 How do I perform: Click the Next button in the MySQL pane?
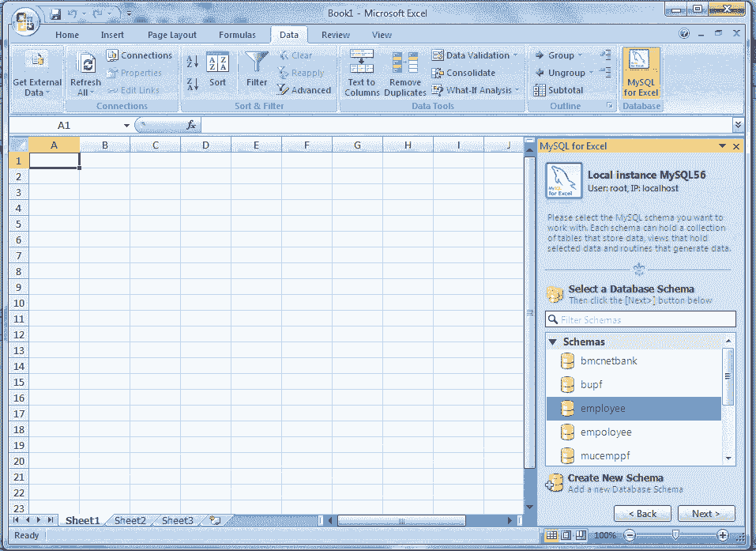(705, 513)
